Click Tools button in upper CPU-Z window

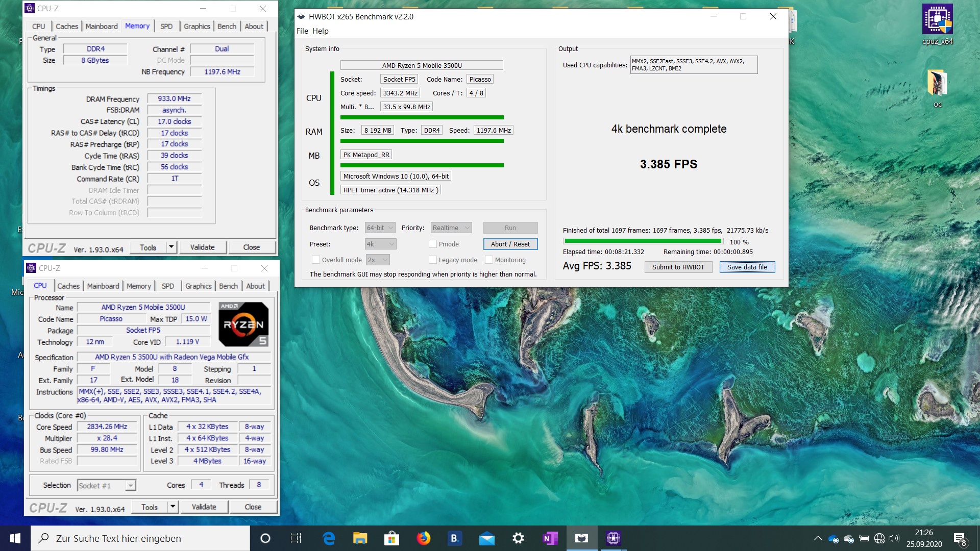[x=148, y=247]
